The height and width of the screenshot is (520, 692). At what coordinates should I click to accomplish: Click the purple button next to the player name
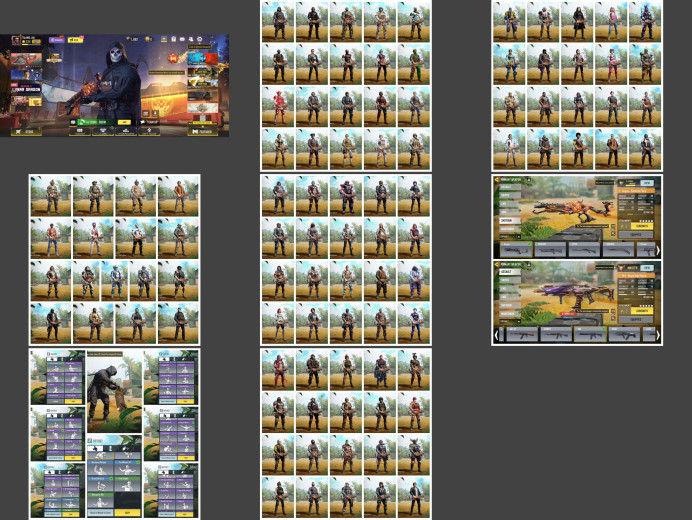pyautogui.click(x=56, y=40)
